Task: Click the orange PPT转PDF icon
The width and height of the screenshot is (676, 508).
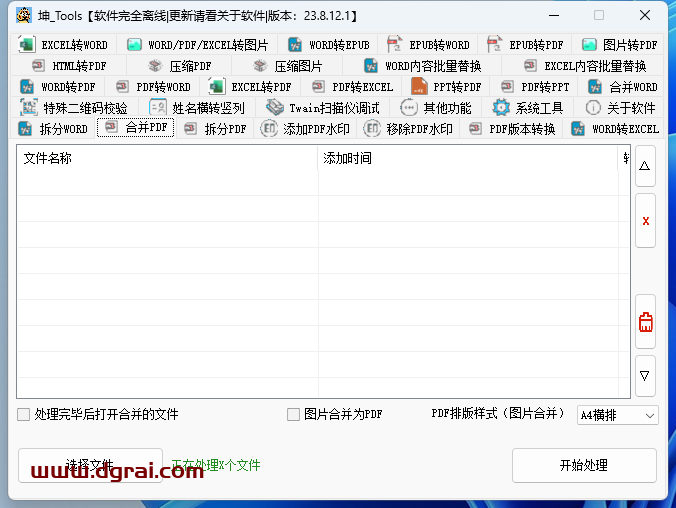Action: (x=419, y=86)
